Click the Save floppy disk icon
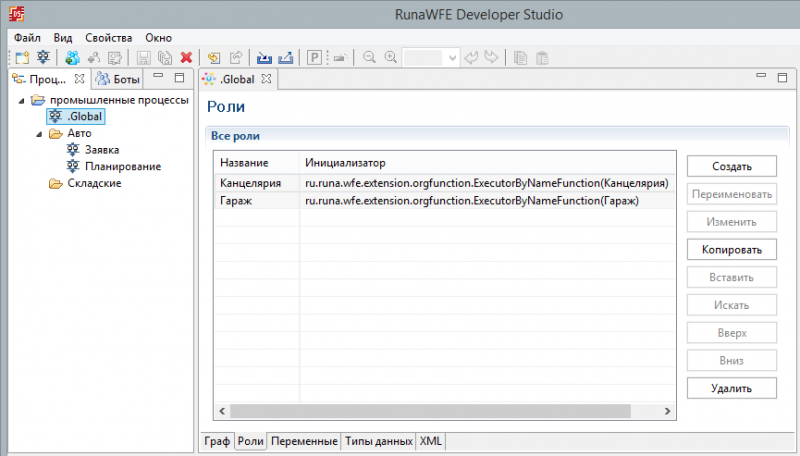Screen dimensions: 800x456 coord(143,58)
